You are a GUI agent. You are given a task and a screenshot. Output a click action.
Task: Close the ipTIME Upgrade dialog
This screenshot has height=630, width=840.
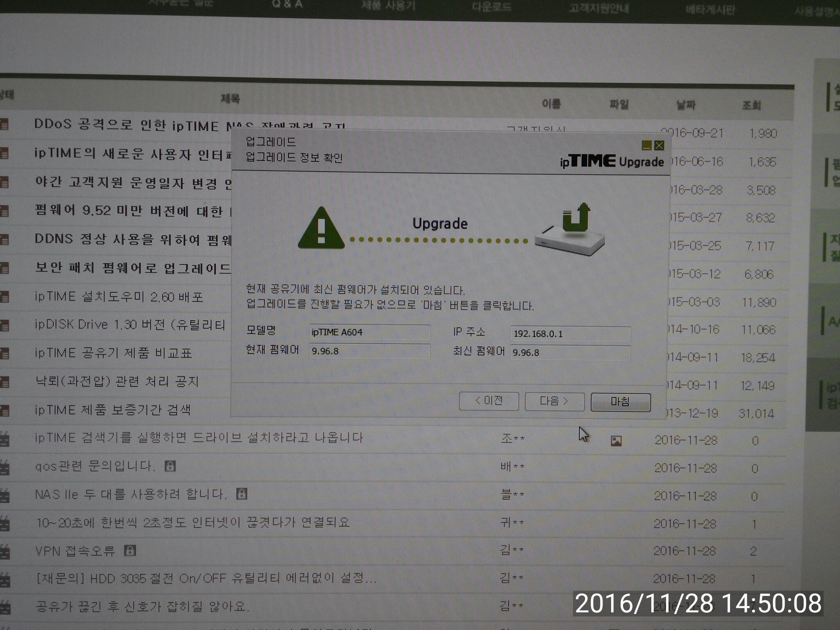659,146
